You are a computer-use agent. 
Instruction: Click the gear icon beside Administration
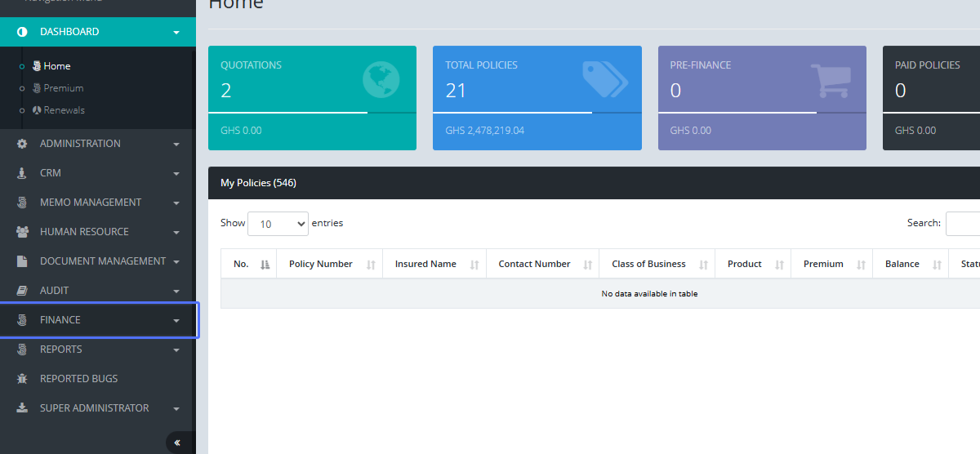click(22, 144)
